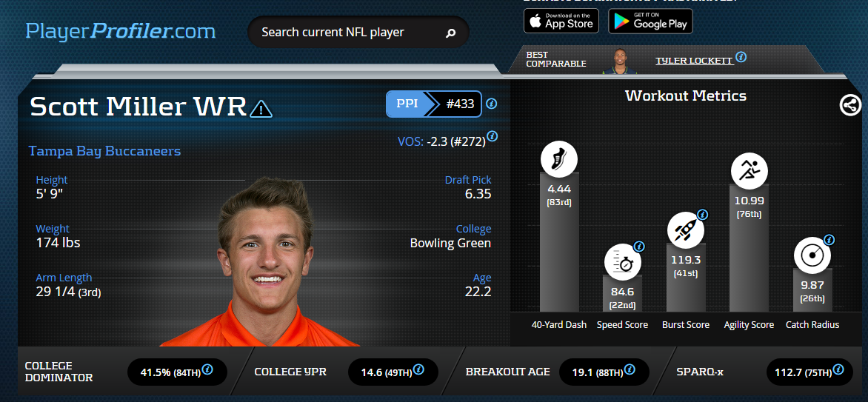The width and height of the screenshot is (868, 402).
Task: Open info icon beside VOS value
Action: [x=492, y=135]
